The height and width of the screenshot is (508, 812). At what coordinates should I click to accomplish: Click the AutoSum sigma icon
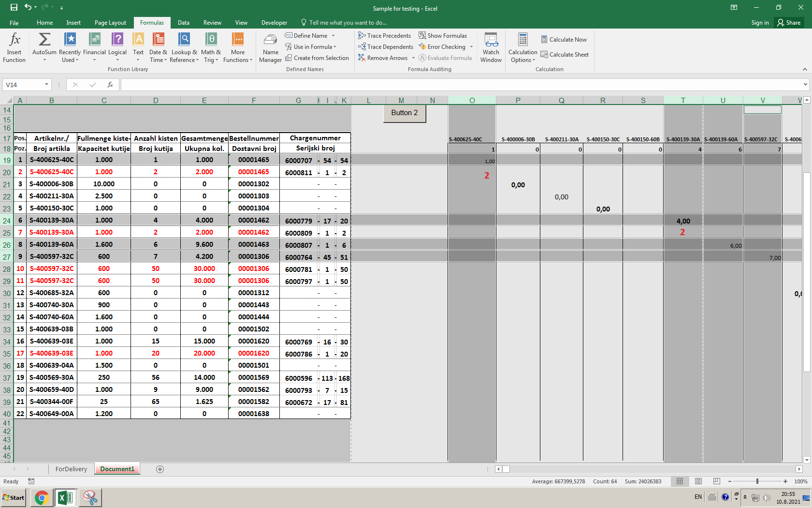tap(44, 39)
